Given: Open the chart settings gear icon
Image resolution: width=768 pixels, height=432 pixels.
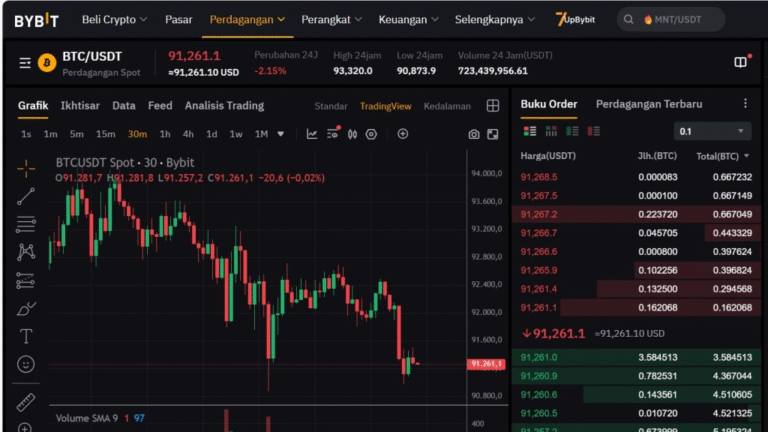Looking at the screenshot, I should coord(371,134).
